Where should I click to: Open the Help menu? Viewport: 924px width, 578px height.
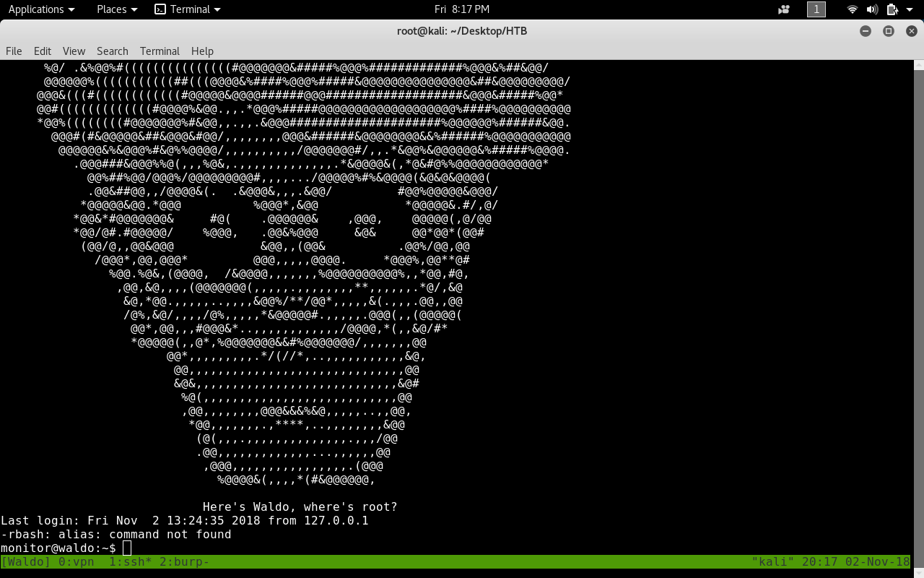(x=202, y=51)
